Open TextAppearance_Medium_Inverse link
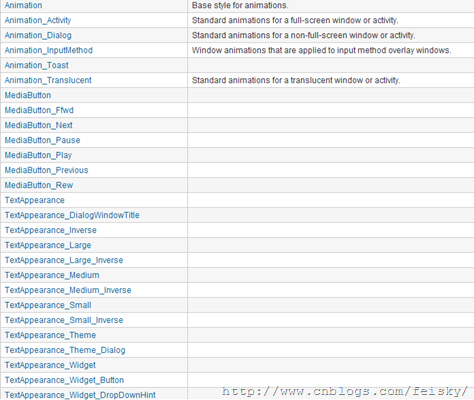Image resolution: width=474 pixels, height=400 pixels. 68,290
